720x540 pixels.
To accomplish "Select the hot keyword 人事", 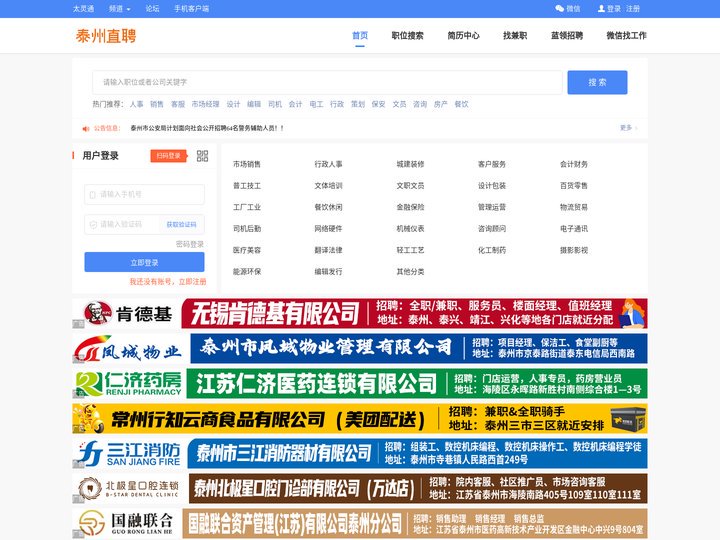I will pyautogui.click(x=136, y=104).
